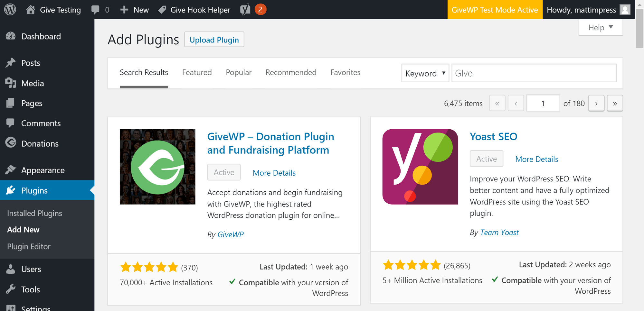The height and width of the screenshot is (311, 644).
Task: Go to previous page of results
Action: coord(516,103)
